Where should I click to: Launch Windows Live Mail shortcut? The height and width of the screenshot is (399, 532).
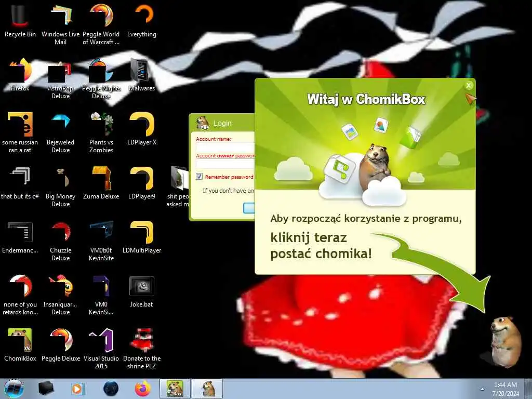(60, 24)
